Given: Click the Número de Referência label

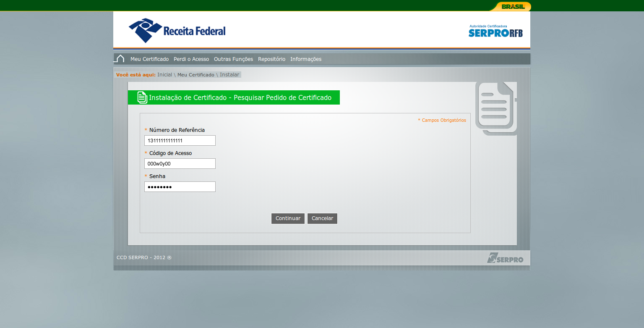Looking at the screenshot, I should pos(177,130).
